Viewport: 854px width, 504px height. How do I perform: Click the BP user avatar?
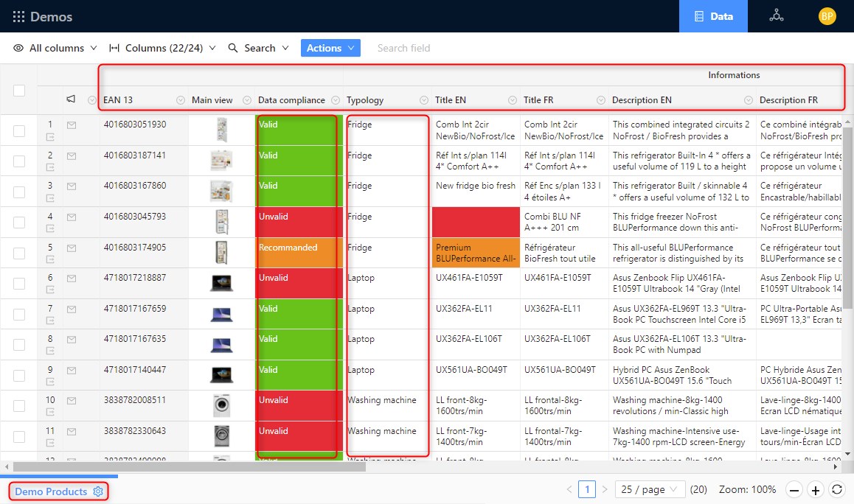(827, 16)
